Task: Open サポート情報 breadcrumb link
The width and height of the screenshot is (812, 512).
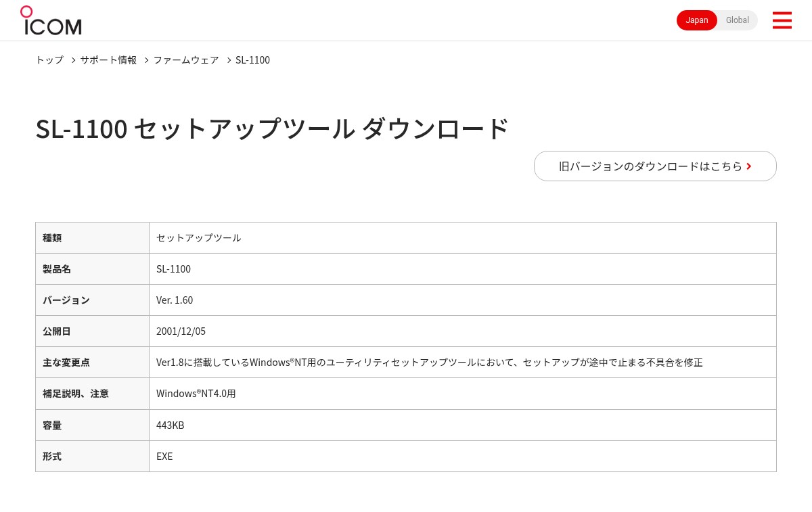Action: point(108,60)
